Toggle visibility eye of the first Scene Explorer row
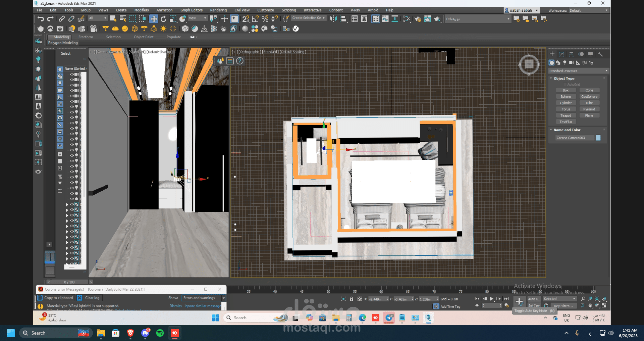The width and height of the screenshot is (644, 341). click(72, 75)
